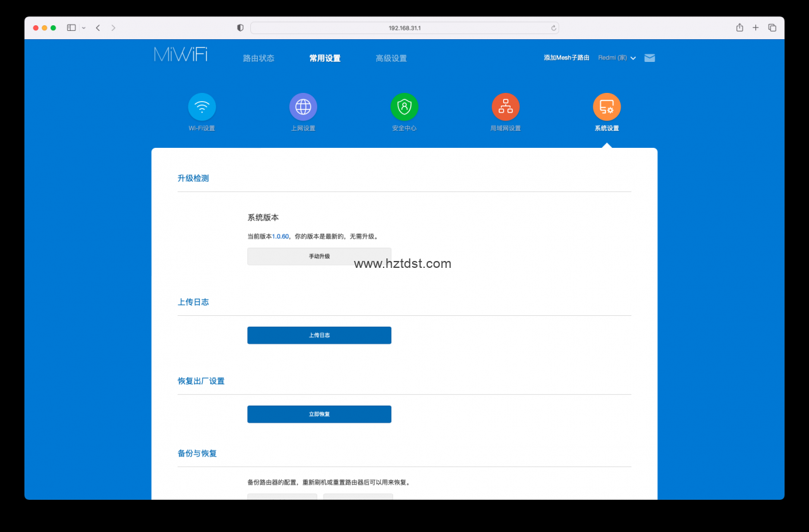This screenshot has height=532, width=809.
Task: Click the 系统版本 label
Action: click(x=263, y=217)
